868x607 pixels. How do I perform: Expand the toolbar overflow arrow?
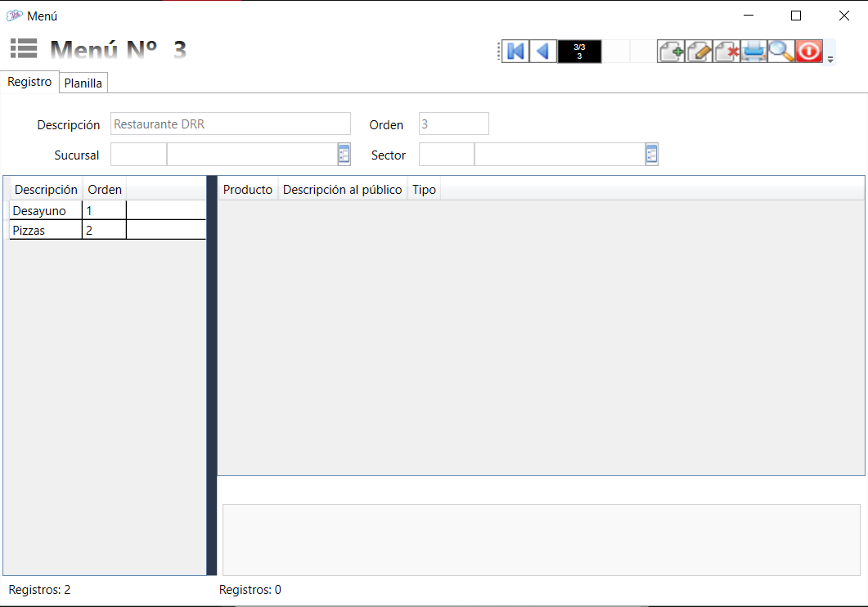click(x=830, y=59)
